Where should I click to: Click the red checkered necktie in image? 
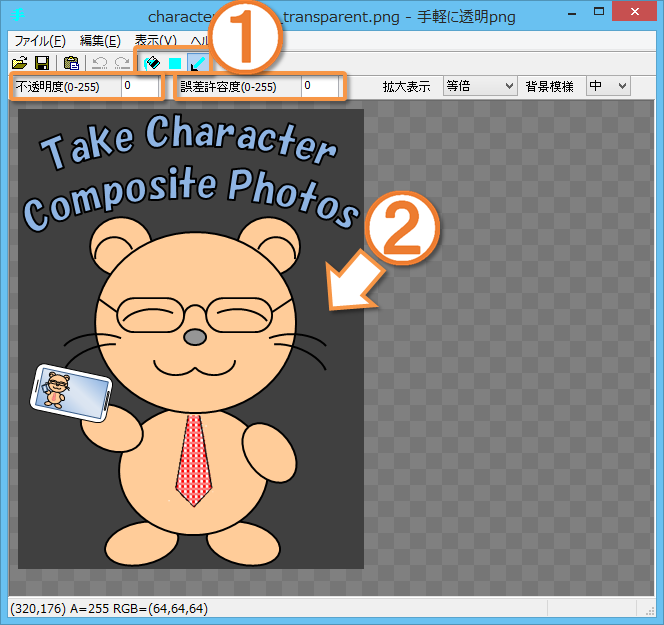point(192,460)
